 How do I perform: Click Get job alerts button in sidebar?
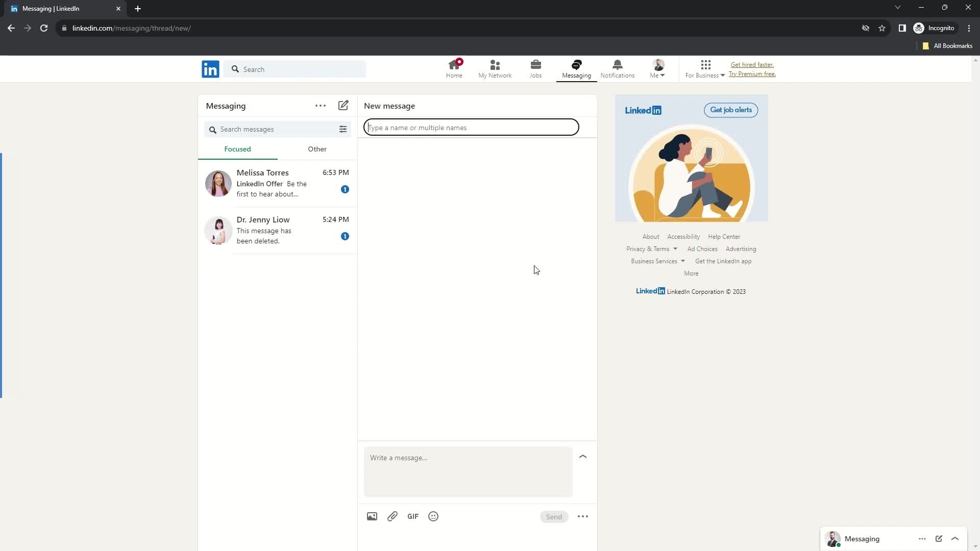tap(730, 110)
